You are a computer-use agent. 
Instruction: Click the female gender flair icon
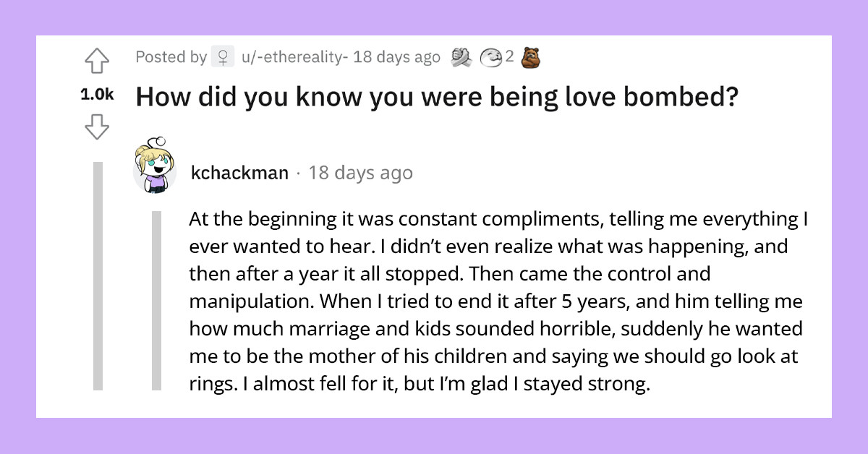[x=224, y=56]
